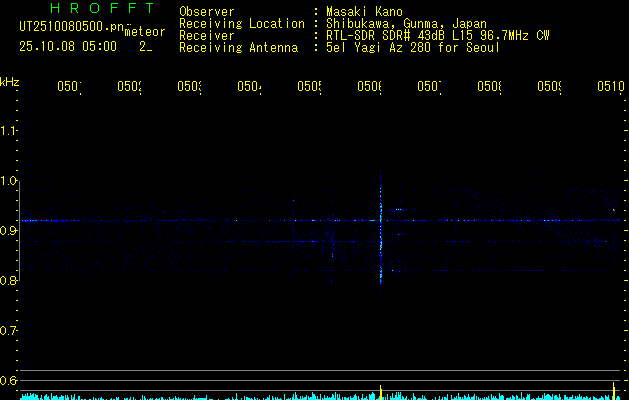
Task: Click the 'Receiving Antenna' label
Action: click(x=238, y=48)
